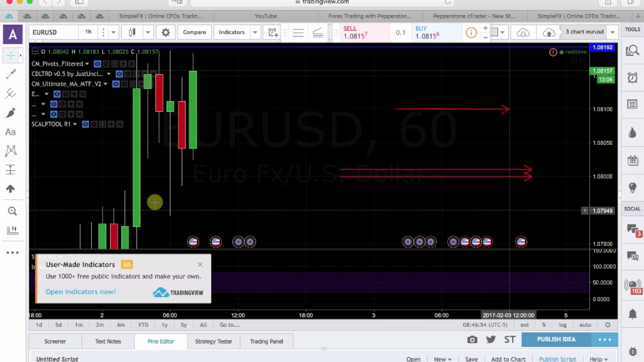The height and width of the screenshot is (362, 644).
Task: Open the chart style dropdown arrow
Action: [x=148, y=32]
